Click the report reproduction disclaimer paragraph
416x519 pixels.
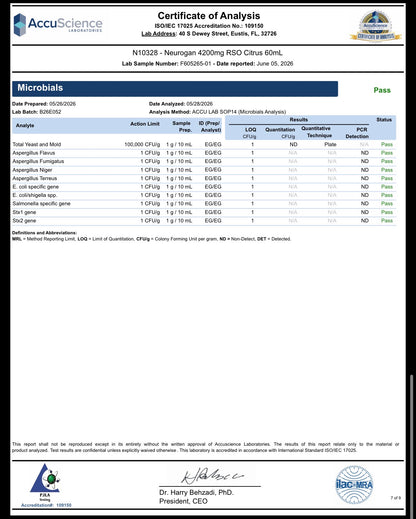click(206, 447)
